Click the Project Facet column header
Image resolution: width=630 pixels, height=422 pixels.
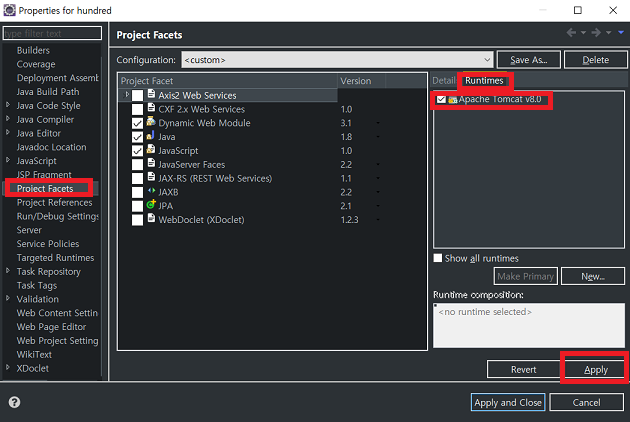point(228,81)
